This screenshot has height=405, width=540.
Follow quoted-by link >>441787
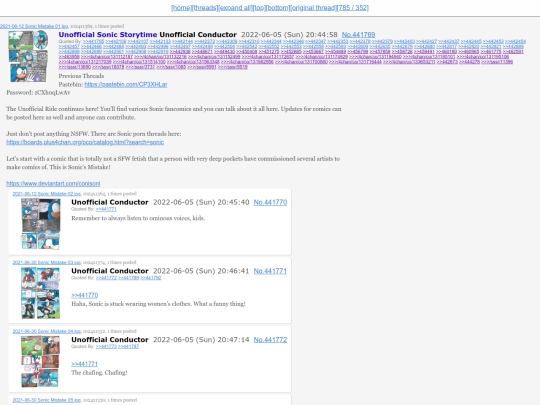[128, 346]
